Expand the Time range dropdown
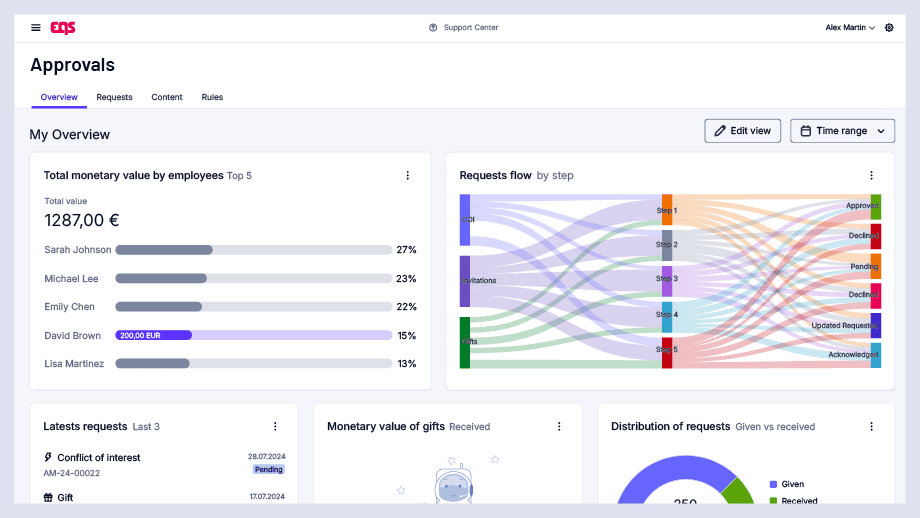Screen dimensions: 920x518 (842, 131)
